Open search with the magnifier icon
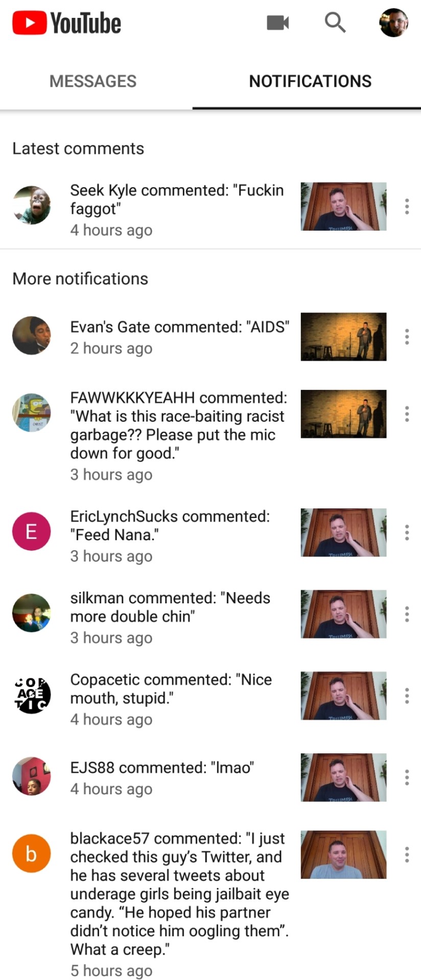This screenshot has width=421, height=980. coord(335,22)
